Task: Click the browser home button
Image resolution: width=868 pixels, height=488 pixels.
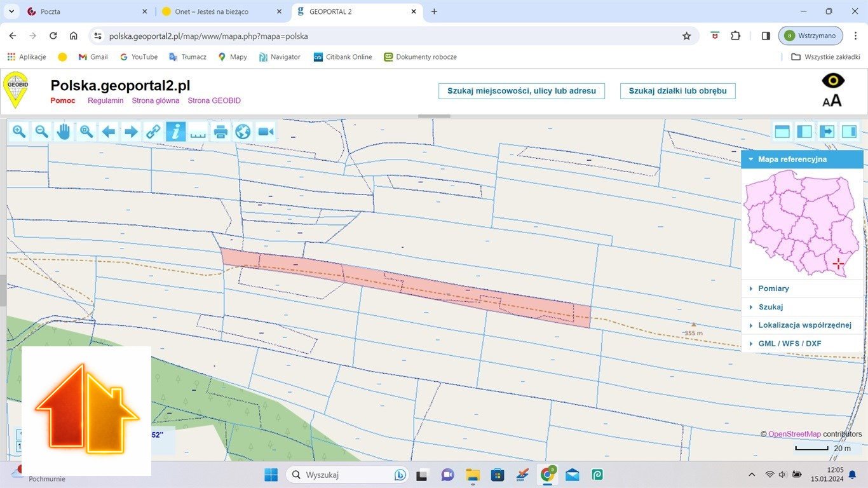Action: (74, 36)
